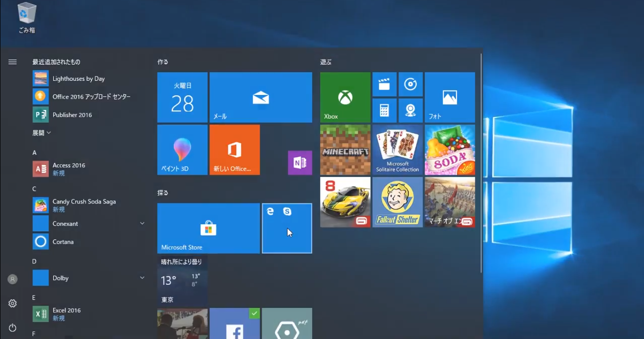Open Access 2016 in the app list

(89, 169)
